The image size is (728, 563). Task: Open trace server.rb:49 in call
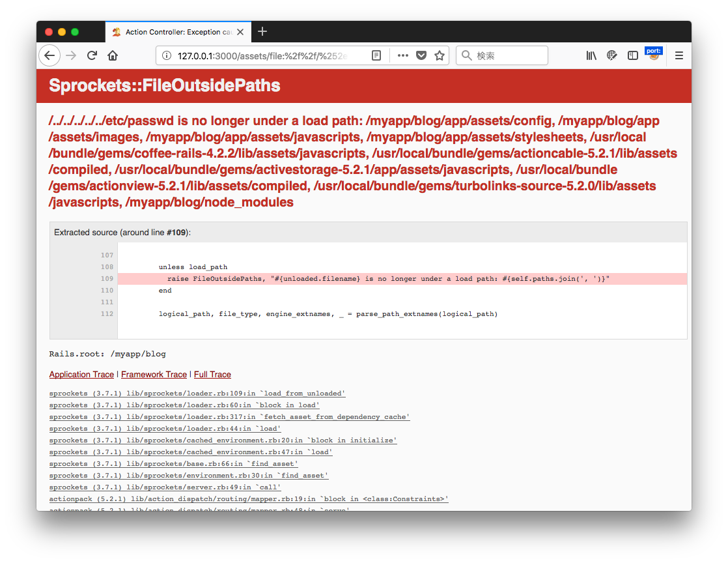tap(165, 487)
